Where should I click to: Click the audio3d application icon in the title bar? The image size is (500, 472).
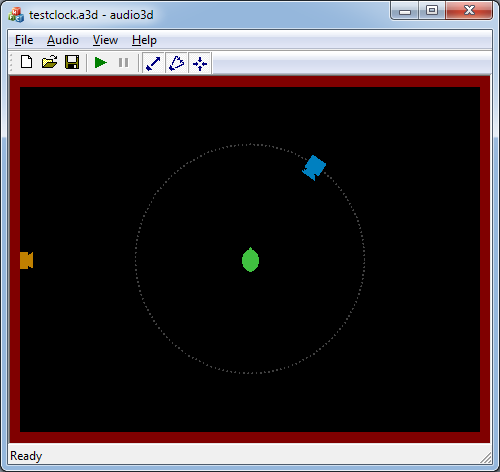(x=16, y=15)
